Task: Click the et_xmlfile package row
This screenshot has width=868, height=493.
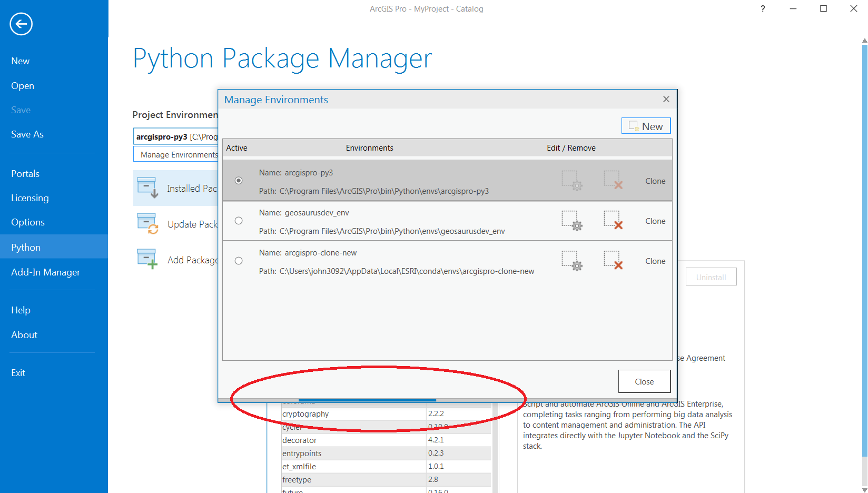Action: [x=386, y=467]
